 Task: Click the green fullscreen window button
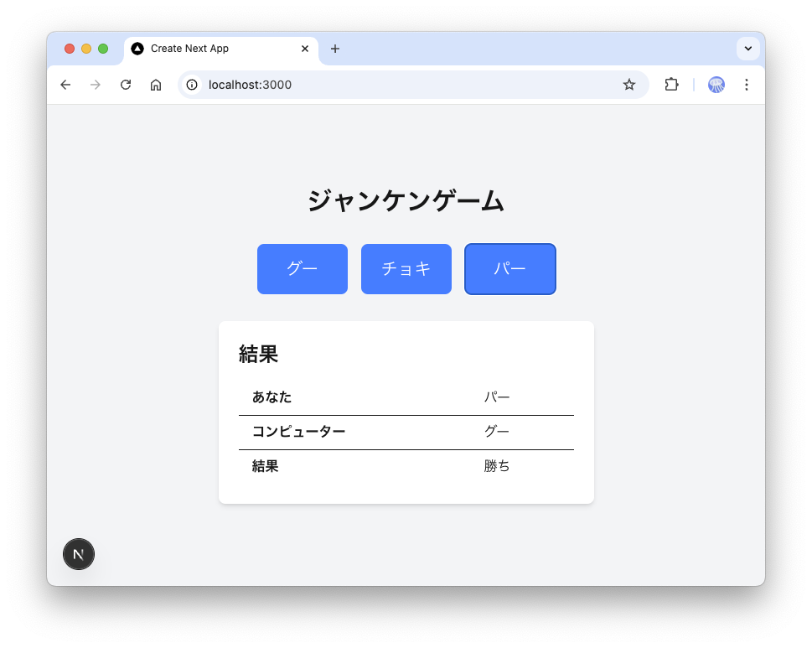click(103, 49)
